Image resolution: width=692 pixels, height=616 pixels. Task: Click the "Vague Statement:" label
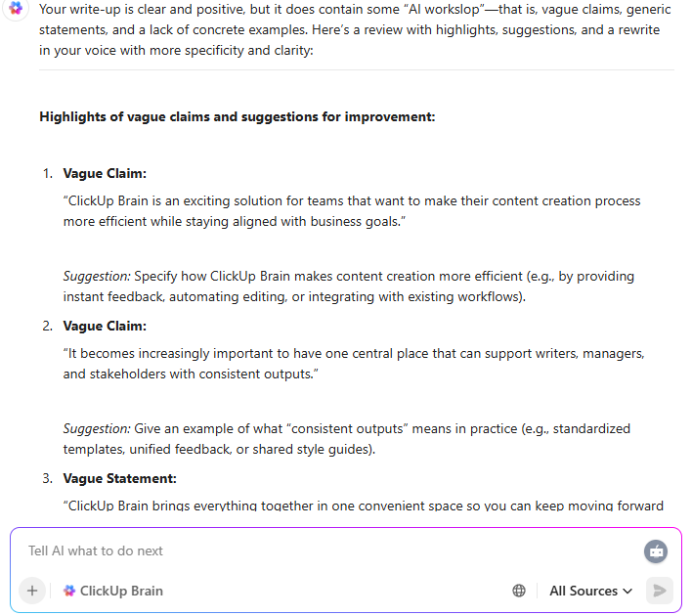coord(119,478)
